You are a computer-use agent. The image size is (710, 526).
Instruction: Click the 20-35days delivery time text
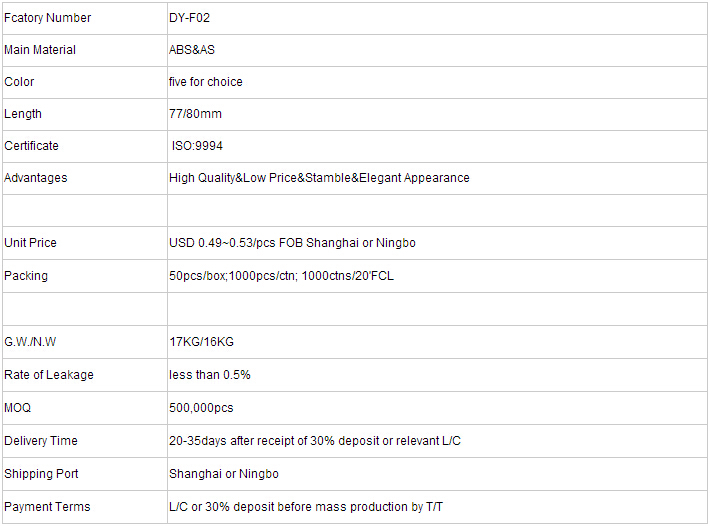(x=315, y=441)
